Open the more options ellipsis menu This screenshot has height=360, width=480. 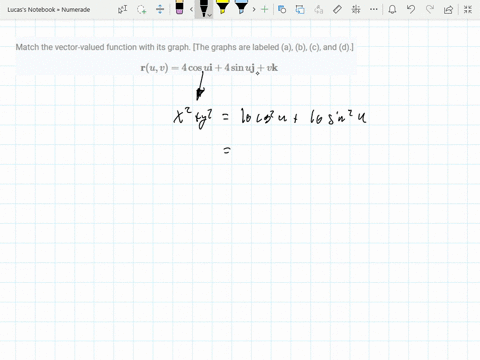(x=374, y=9)
